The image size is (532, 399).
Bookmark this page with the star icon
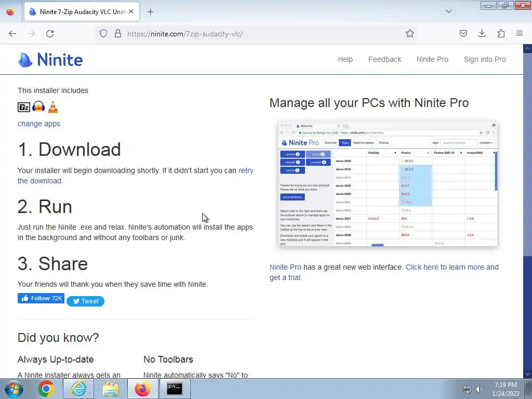410,34
